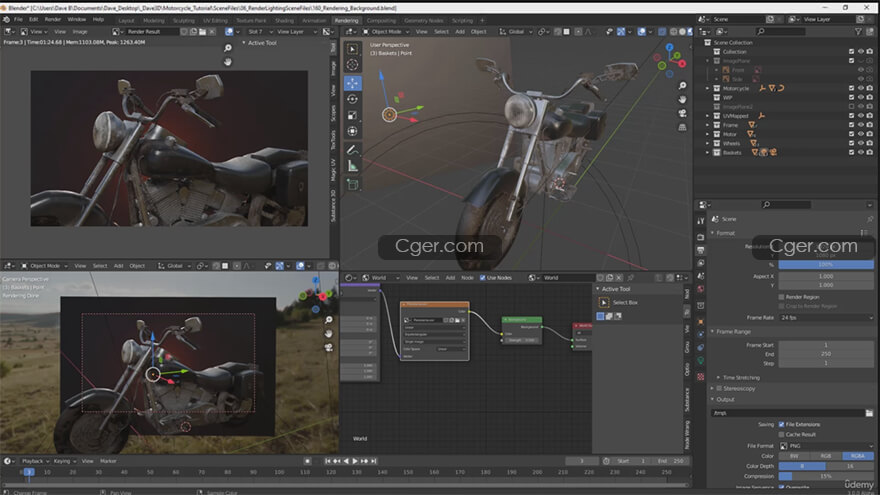The image size is (880, 495).
Task: Collapse the Frame Range panel
Action: pos(713,331)
